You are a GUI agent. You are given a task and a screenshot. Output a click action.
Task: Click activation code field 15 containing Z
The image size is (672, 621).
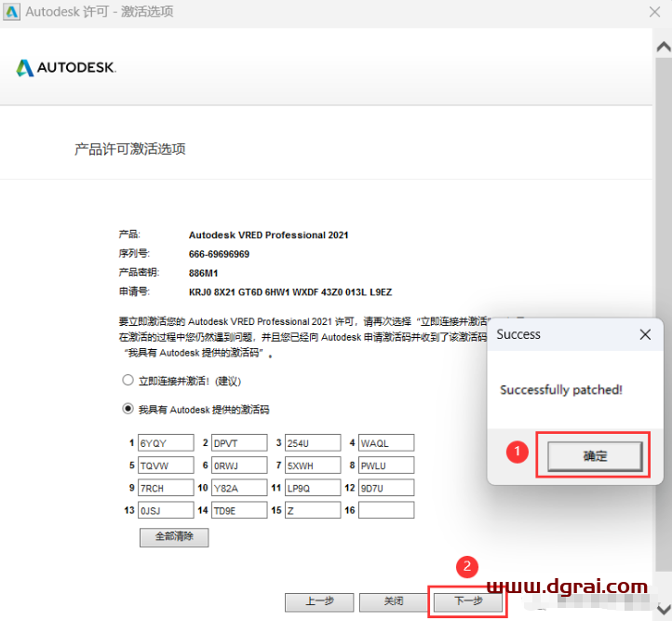coord(312,510)
